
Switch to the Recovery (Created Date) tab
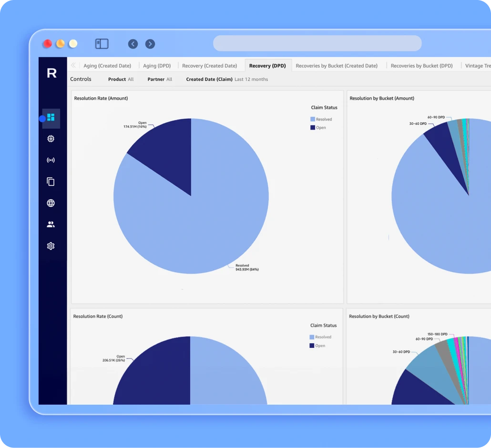(x=209, y=66)
